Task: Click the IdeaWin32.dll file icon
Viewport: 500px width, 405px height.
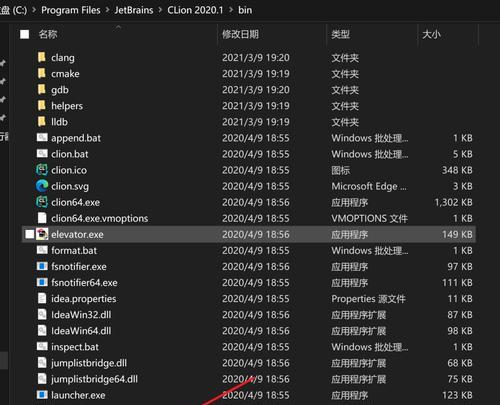Action: 42,314
